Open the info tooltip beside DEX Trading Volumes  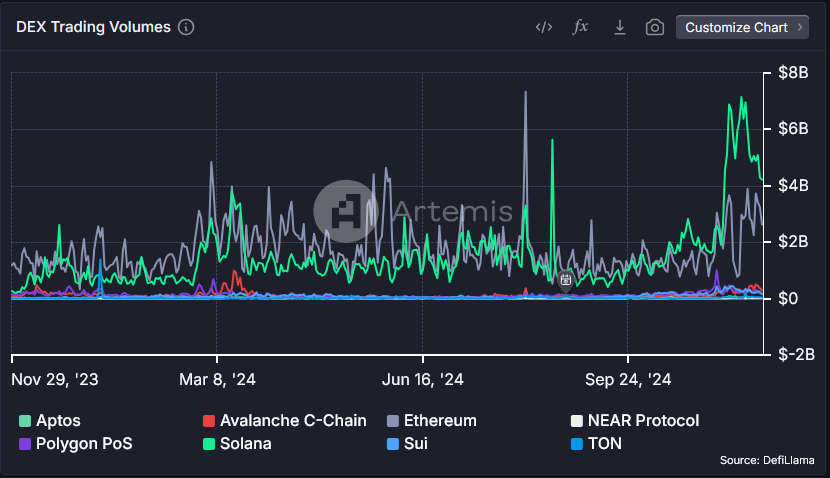coord(186,27)
